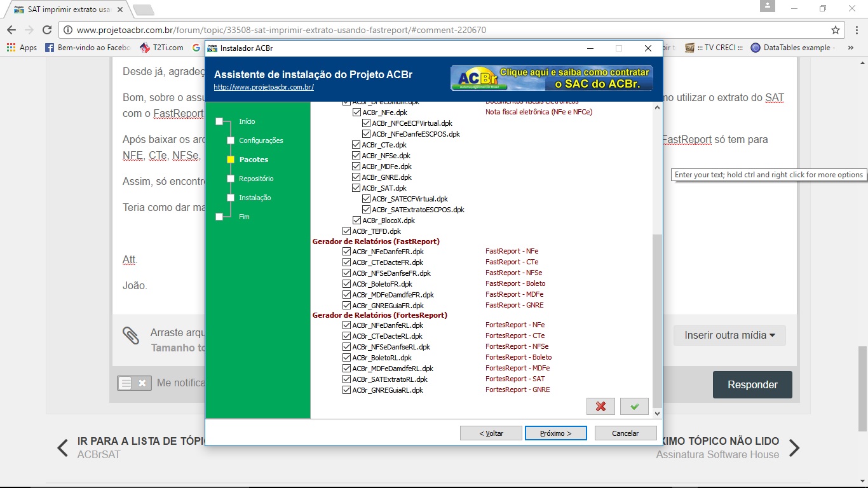Toggle ACBr_NFeDanfeFR.dpk checkbox

346,252
